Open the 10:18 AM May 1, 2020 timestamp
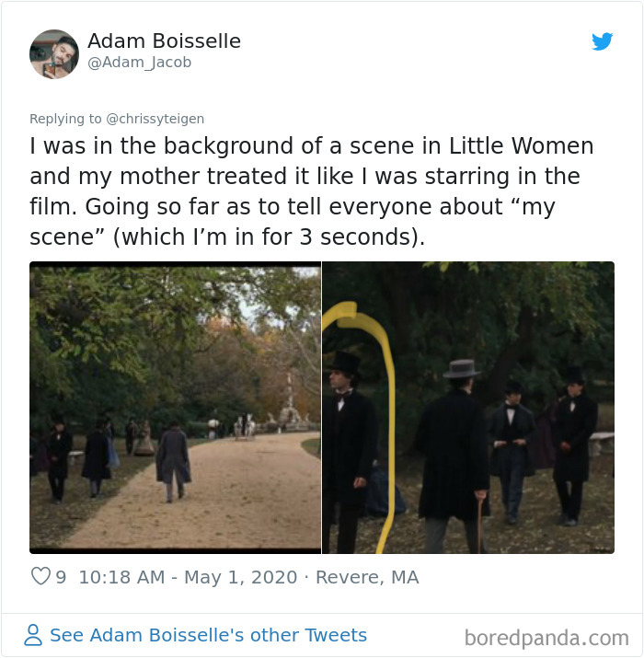Screen dimensions: 644x658 tap(189, 577)
